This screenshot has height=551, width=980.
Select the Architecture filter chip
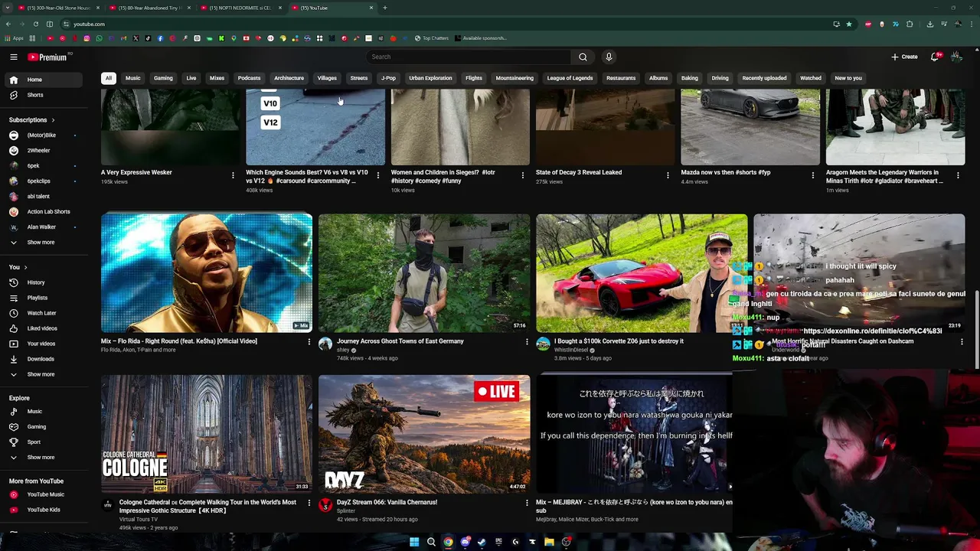(x=289, y=78)
